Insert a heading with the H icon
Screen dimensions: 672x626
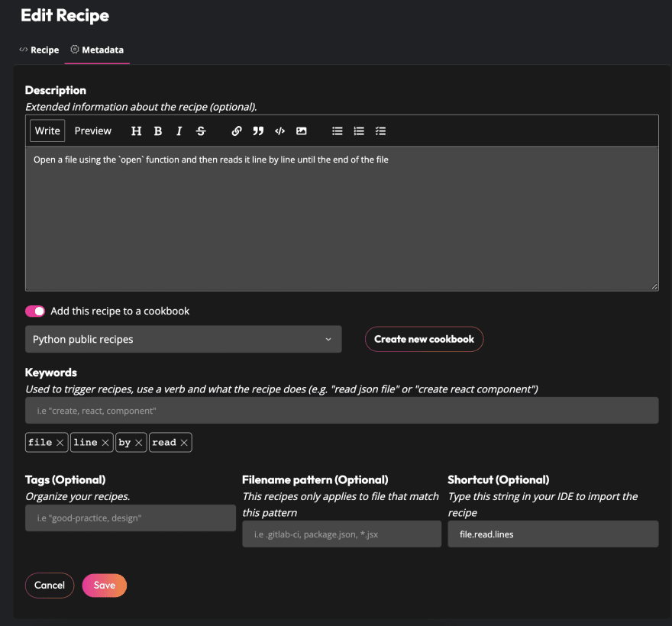click(x=136, y=131)
